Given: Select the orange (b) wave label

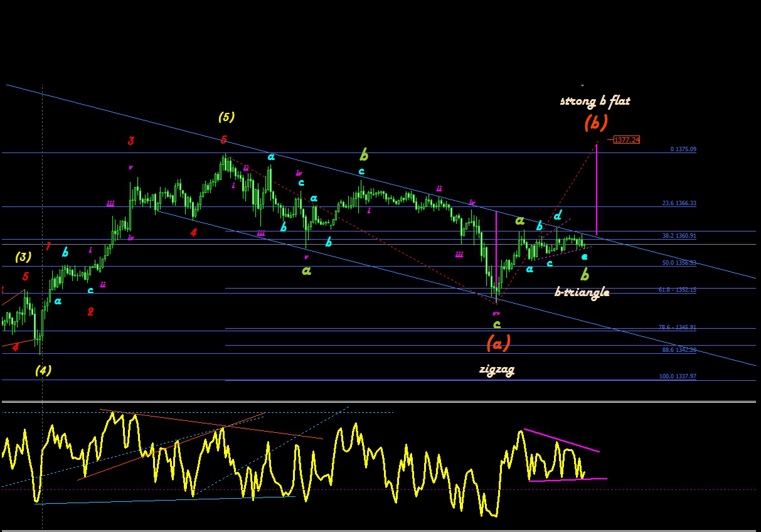Looking at the screenshot, I should [595, 122].
